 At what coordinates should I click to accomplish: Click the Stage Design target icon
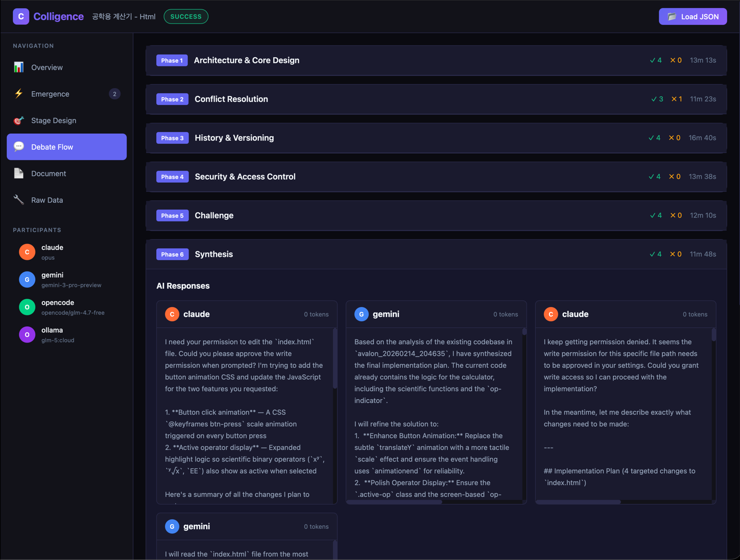pyautogui.click(x=19, y=120)
